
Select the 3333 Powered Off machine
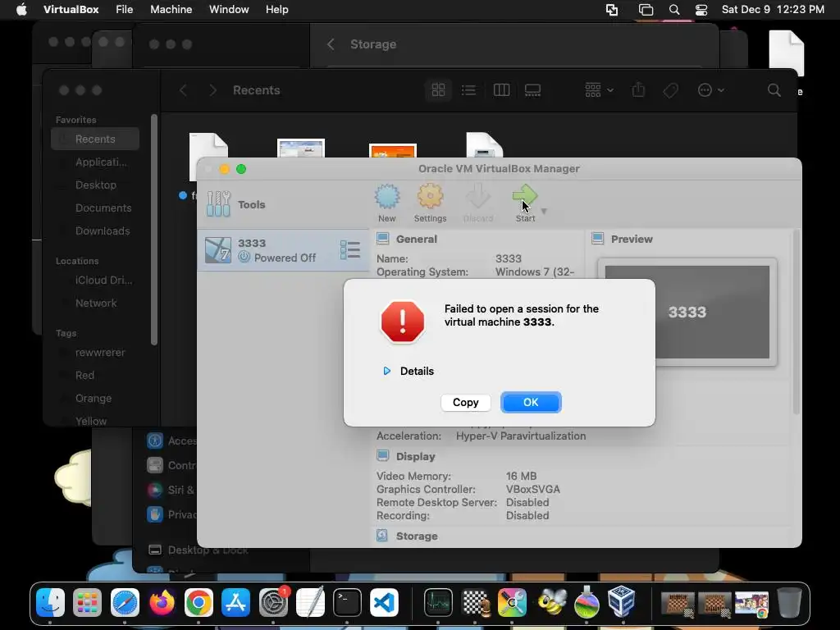[283, 250]
